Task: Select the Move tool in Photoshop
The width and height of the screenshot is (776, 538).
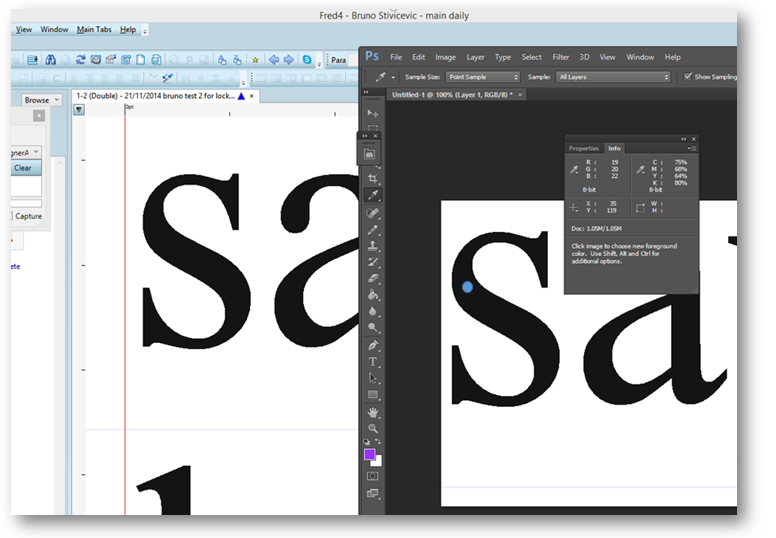Action: (x=373, y=113)
